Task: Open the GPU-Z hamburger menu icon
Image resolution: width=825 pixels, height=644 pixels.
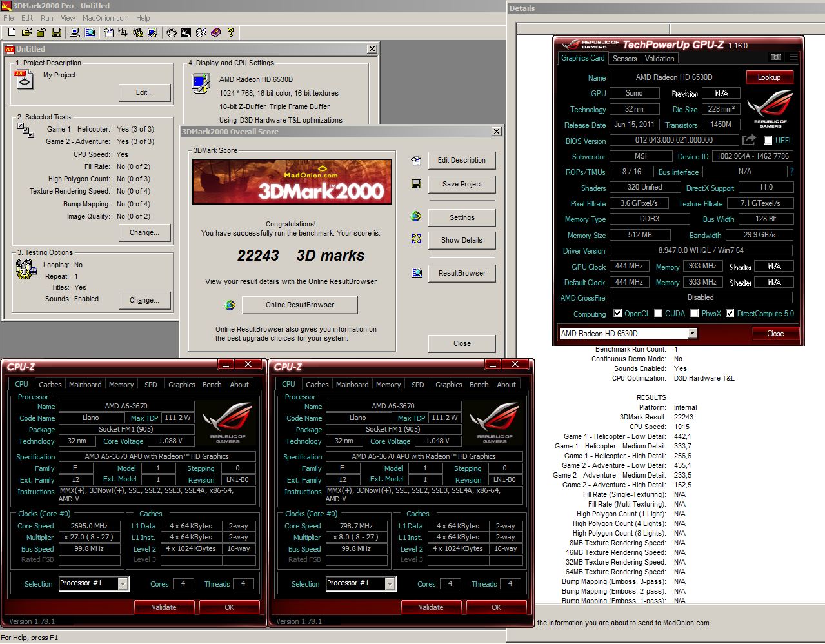Action: pyautogui.click(x=793, y=57)
